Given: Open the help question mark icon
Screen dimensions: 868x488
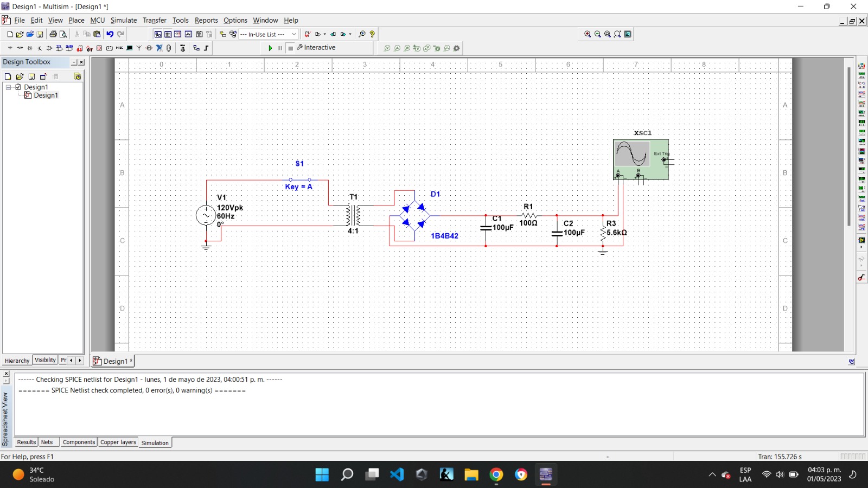Looking at the screenshot, I should coord(372,34).
